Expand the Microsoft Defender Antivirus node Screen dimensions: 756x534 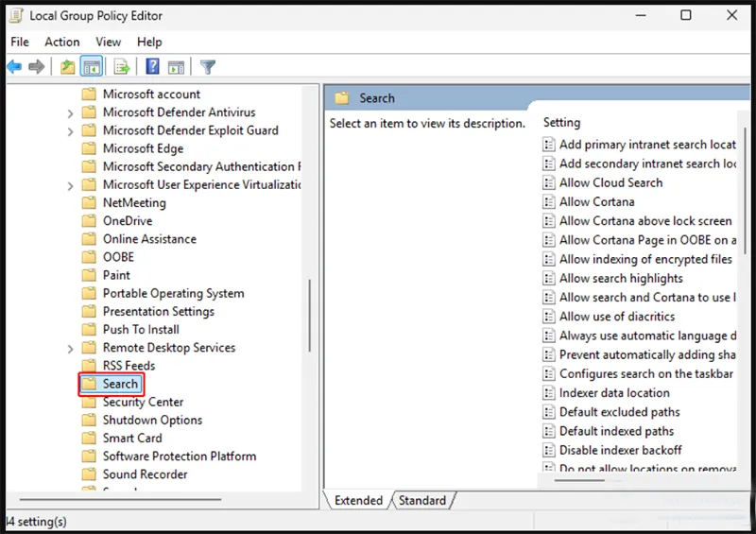[x=71, y=113]
